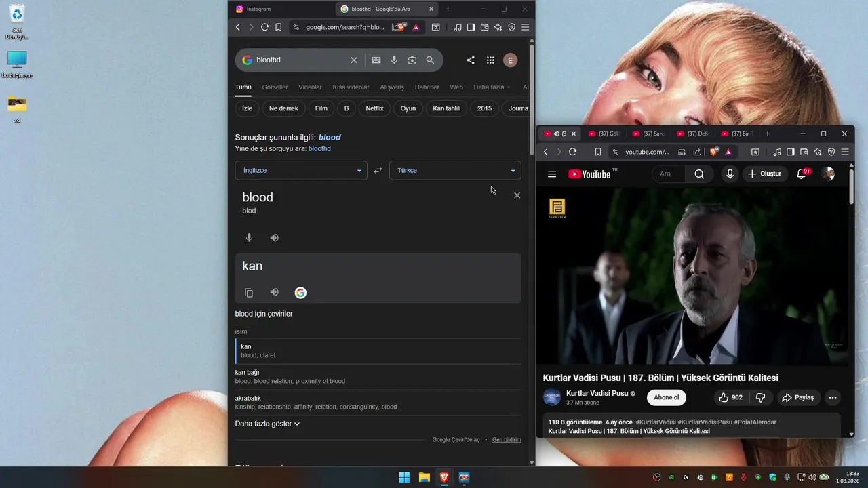The width and height of the screenshot is (868, 488).
Task: Close the translation card with X
Action: pyautogui.click(x=517, y=195)
